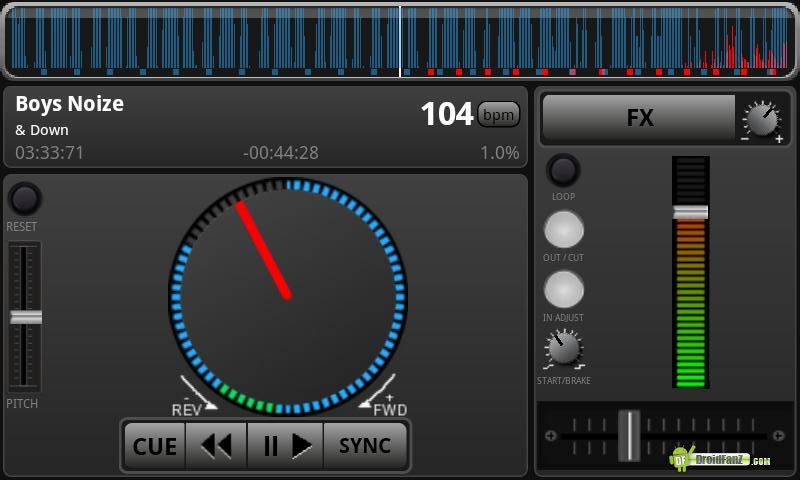800x480 pixels.
Task: Click the volume fader handle
Action: (690, 212)
